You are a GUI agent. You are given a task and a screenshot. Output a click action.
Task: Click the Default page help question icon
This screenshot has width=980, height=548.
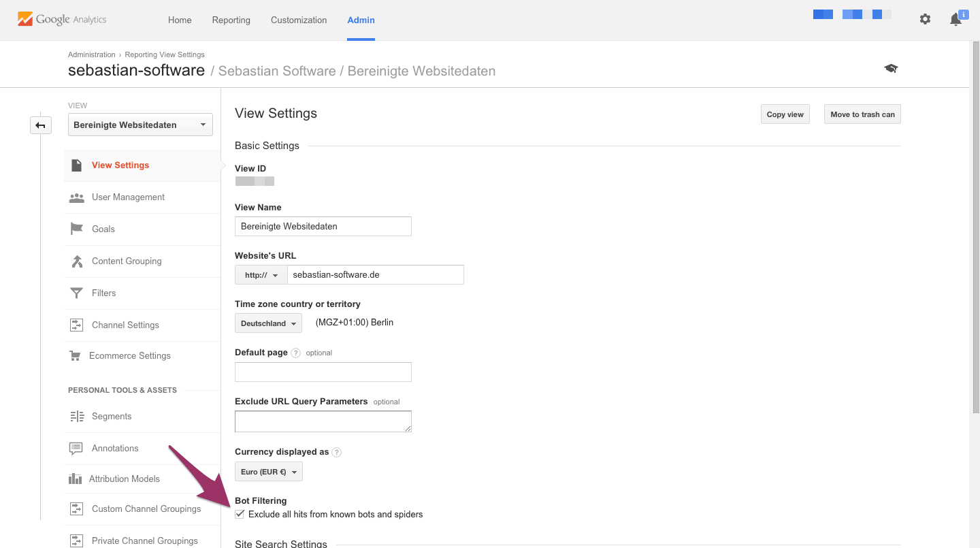[x=295, y=353]
